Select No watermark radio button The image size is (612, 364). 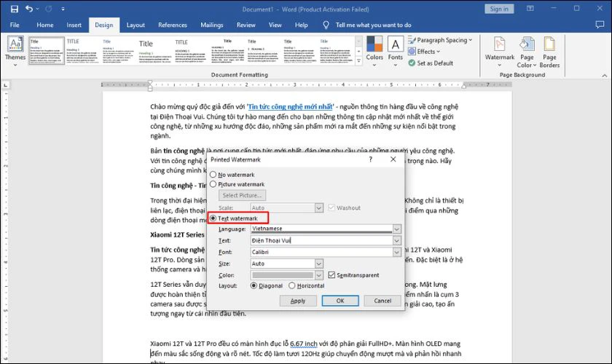click(213, 175)
